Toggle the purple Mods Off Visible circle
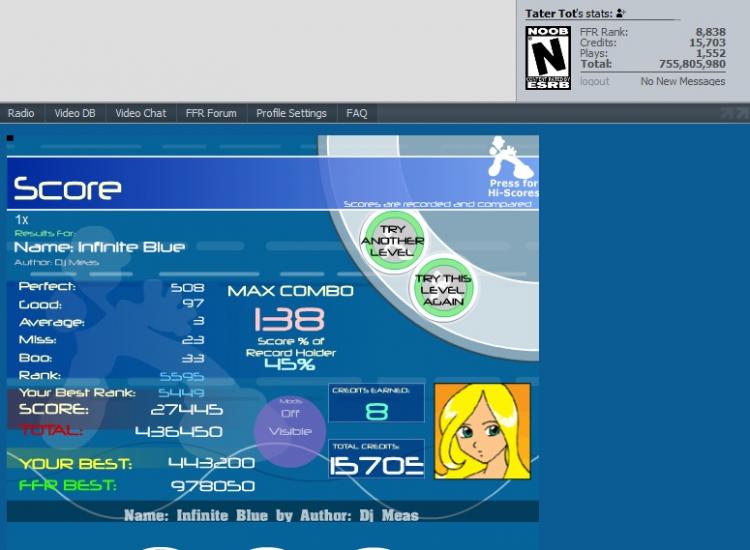 (290, 431)
